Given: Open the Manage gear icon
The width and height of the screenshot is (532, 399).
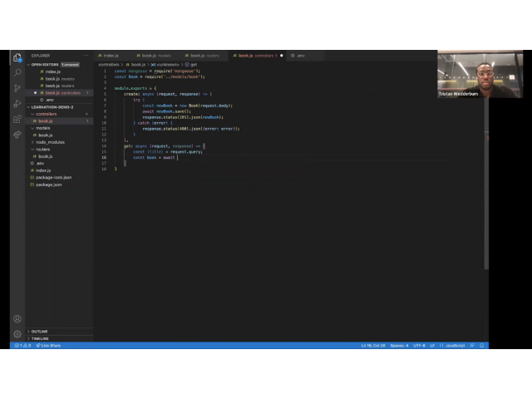Looking at the screenshot, I should (x=17, y=333).
